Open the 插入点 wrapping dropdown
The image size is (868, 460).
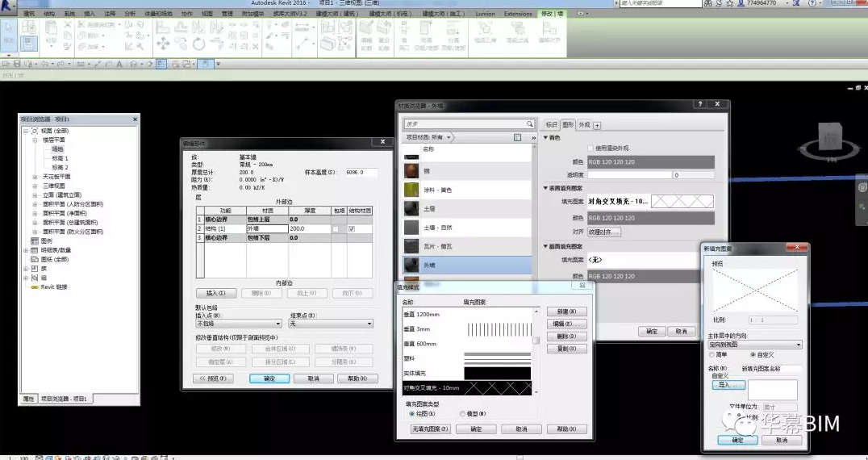click(x=239, y=324)
